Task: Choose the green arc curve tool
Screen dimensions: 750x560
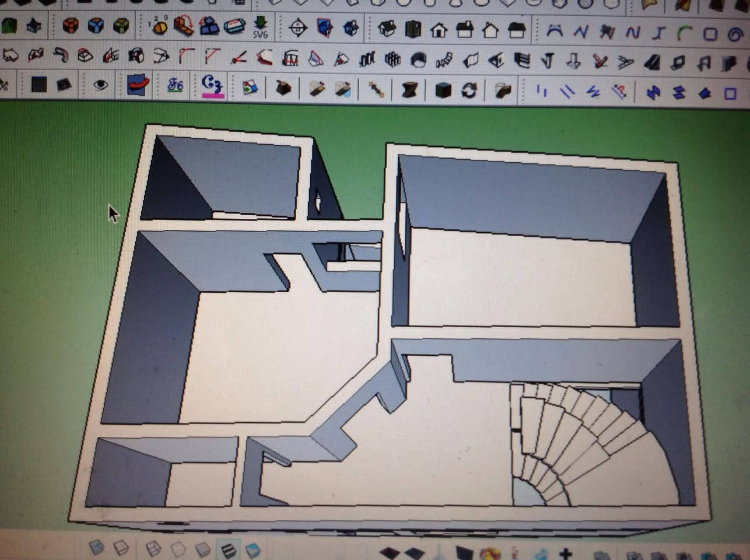Action: click(x=684, y=33)
